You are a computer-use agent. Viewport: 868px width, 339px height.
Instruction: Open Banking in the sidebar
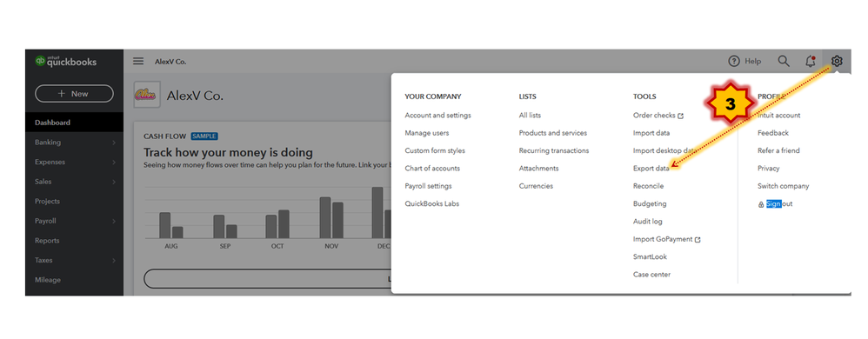(x=48, y=143)
